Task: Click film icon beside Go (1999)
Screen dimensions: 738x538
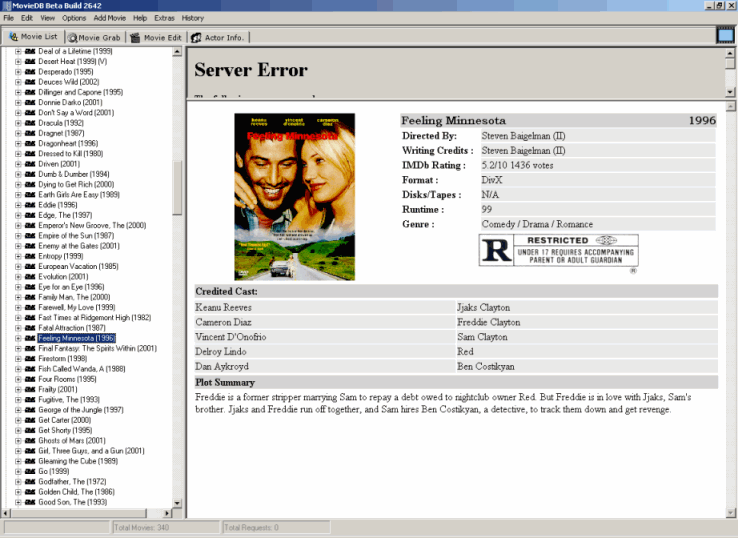Action: click(x=30, y=471)
